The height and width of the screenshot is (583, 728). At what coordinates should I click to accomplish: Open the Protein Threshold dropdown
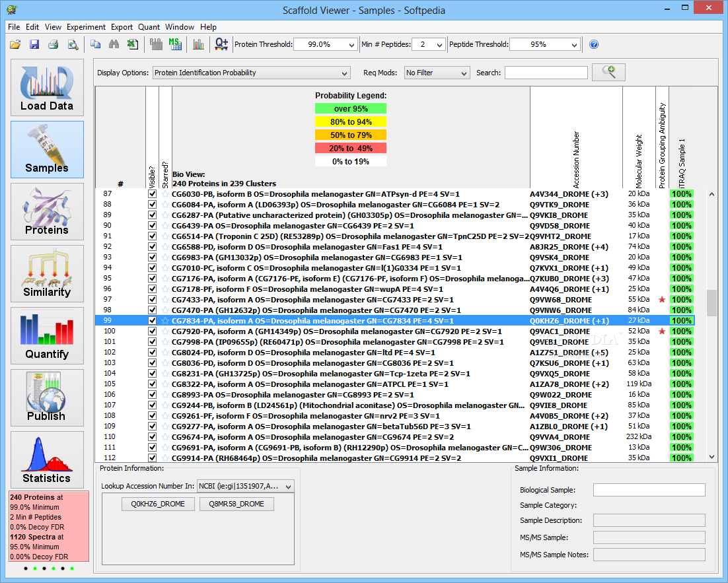[351, 44]
